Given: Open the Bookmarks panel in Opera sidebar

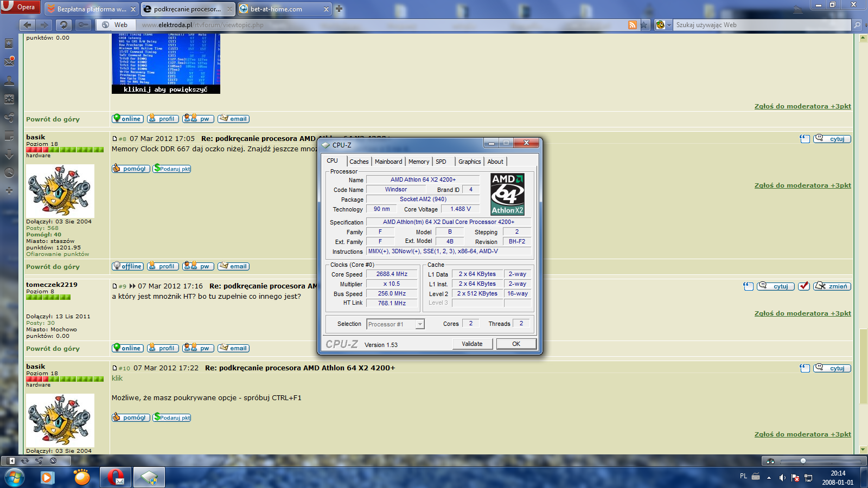Looking at the screenshot, I should (9, 43).
